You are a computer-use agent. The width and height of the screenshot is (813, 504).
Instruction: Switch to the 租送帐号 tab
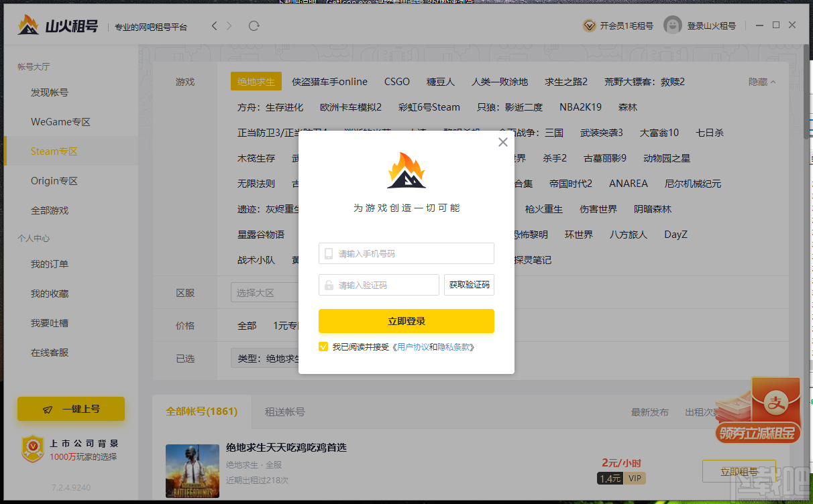coord(284,412)
